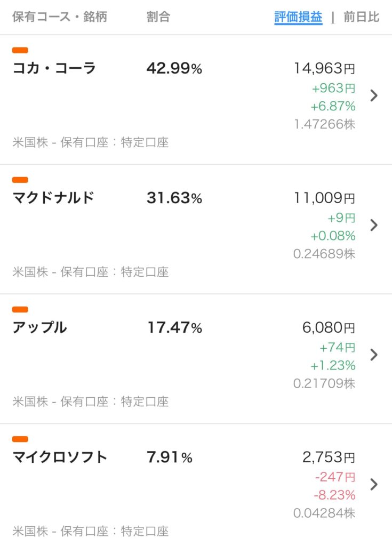Screen dimensions: 392x546
Task: Switch to 前日比 view
Action: 362,17
